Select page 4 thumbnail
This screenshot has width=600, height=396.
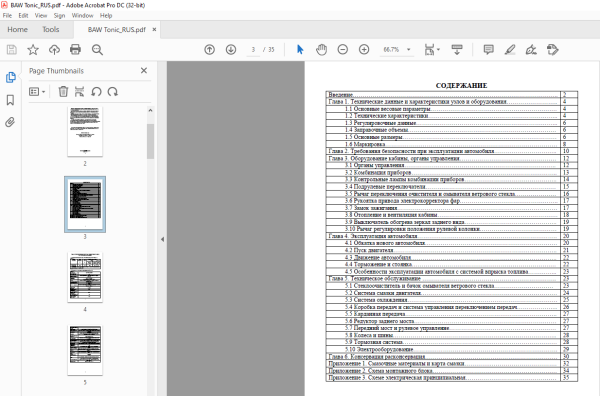pyautogui.click(x=85, y=277)
